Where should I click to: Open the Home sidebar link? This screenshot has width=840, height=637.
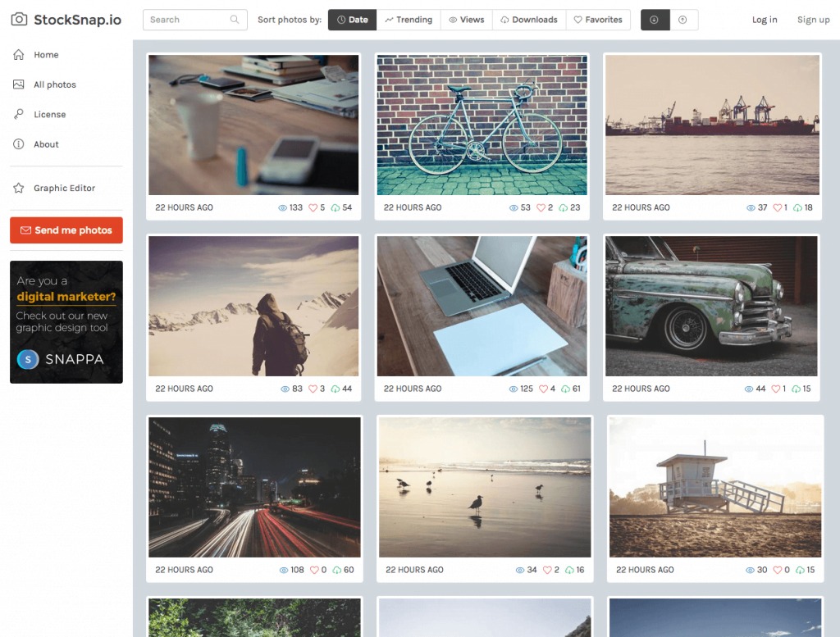pyautogui.click(x=46, y=55)
